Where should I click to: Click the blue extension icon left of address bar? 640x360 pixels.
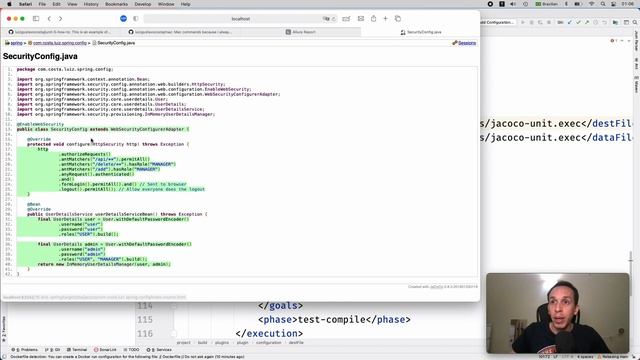123,18
